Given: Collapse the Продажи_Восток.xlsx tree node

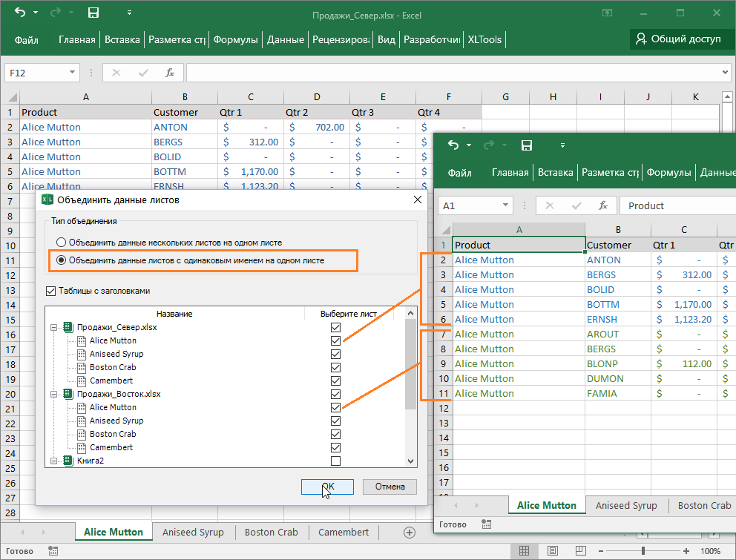Looking at the screenshot, I should (55, 394).
